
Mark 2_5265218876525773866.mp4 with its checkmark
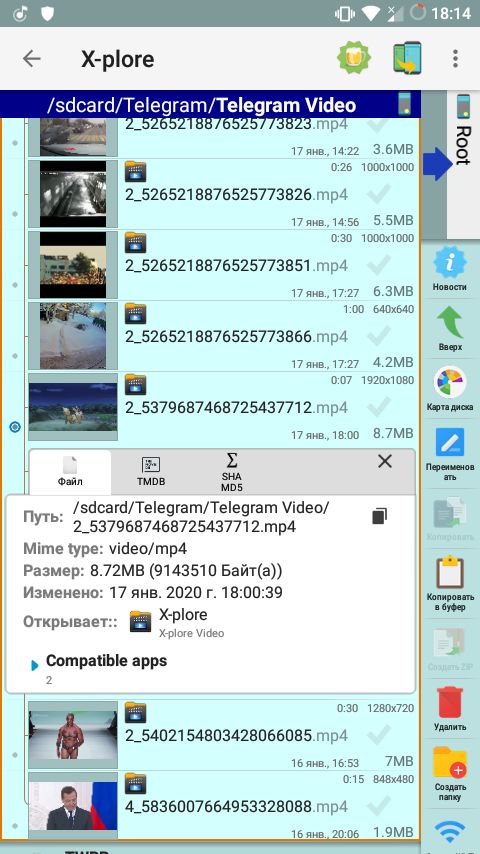[379, 336]
